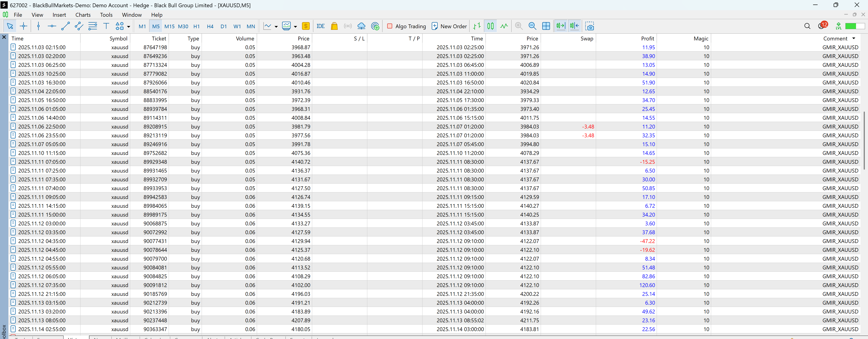The image size is (868, 339).
Task: Switch to the H1 timeframe
Action: click(x=196, y=26)
